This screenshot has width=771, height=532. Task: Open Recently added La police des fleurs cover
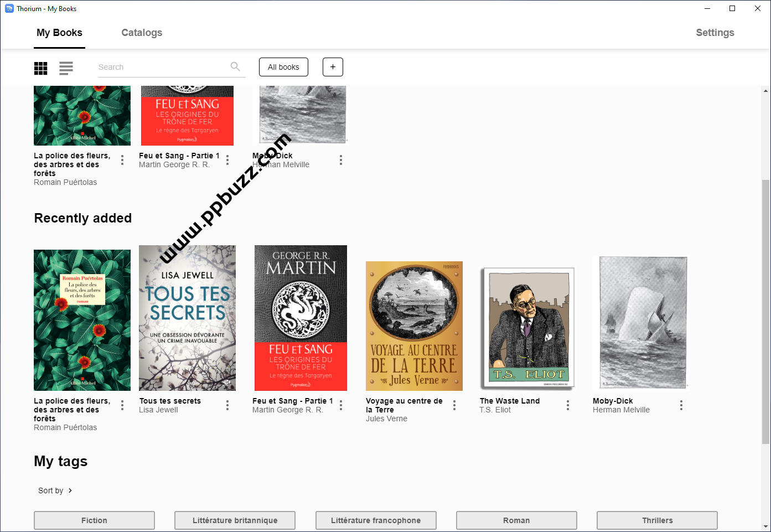[x=82, y=320]
